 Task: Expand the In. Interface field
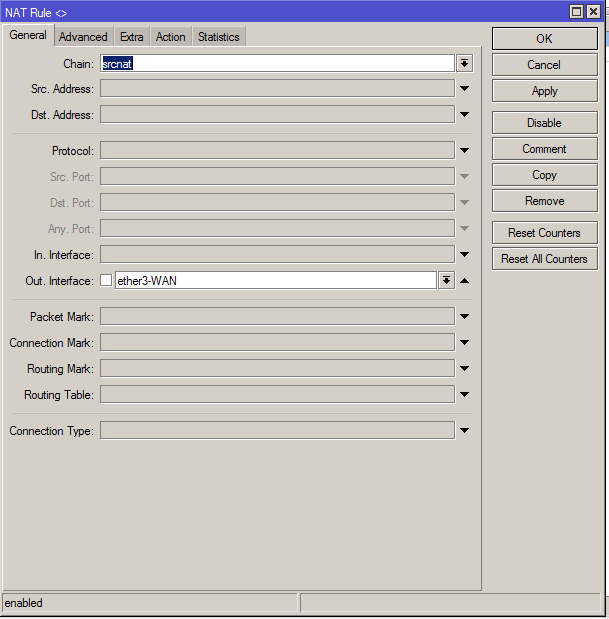pyautogui.click(x=465, y=255)
